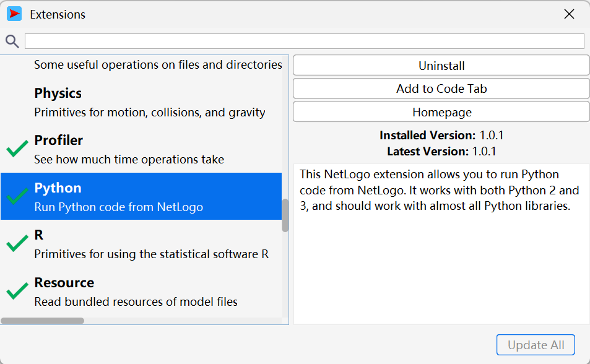
Task: Click the vertical scrollbar thumb in list
Action: pos(285,215)
